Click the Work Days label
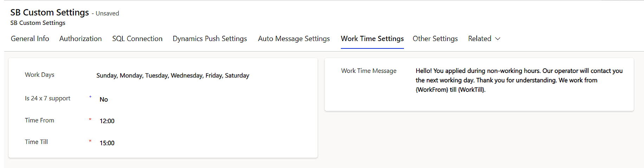The width and height of the screenshot is (644, 168). pyautogui.click(x=39, y=75)
